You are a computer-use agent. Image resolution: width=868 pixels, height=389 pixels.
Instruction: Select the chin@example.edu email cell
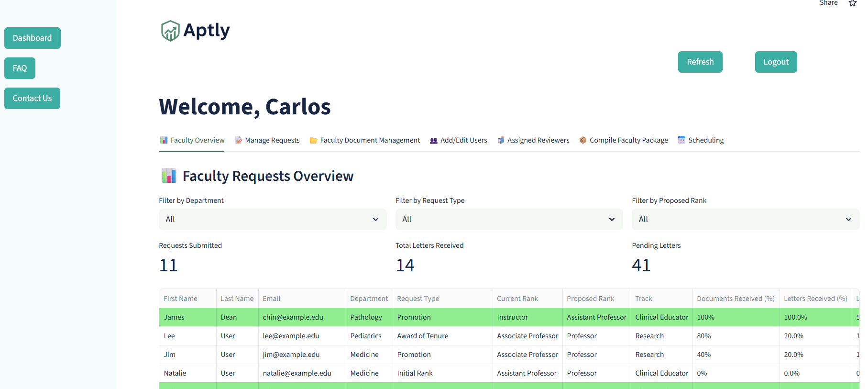coord(302,317)
